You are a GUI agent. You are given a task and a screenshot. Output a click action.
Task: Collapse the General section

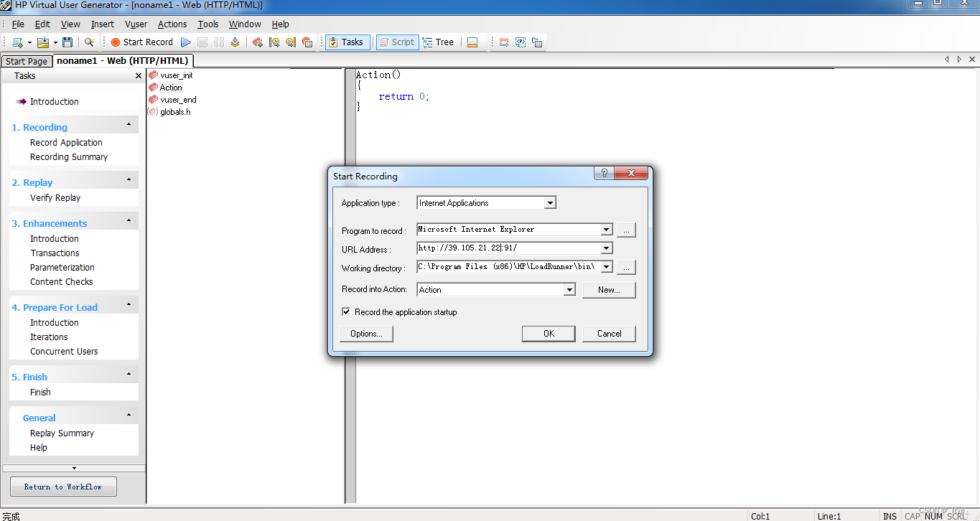pos(129,415)
